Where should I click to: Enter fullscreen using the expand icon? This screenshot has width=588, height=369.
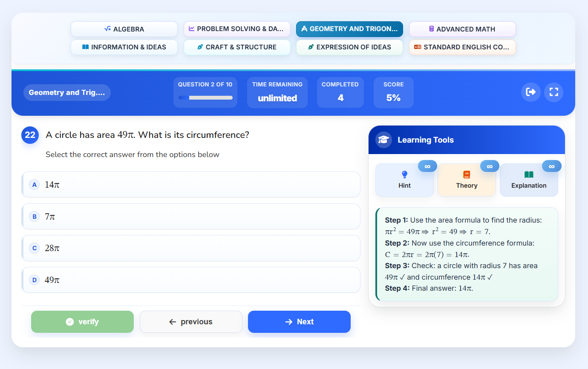coord(553,92)
